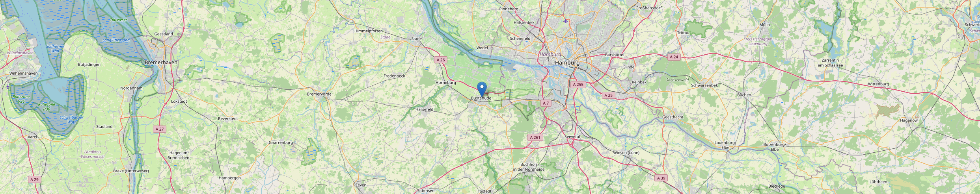Click the A 27 motorway shield
980x194 pixels.
pos(159,129)
